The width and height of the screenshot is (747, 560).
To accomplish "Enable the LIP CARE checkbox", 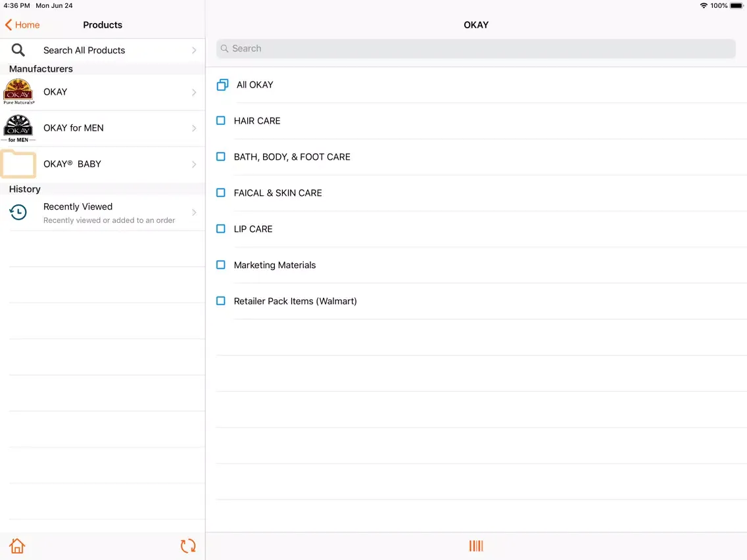I will pyautogui.click(x=220, y=229).
